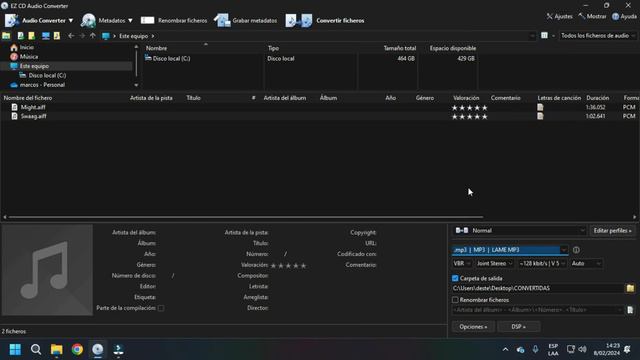Open Windows Start menu
Screen dimensions: 640x360
[x=15, y=349]
